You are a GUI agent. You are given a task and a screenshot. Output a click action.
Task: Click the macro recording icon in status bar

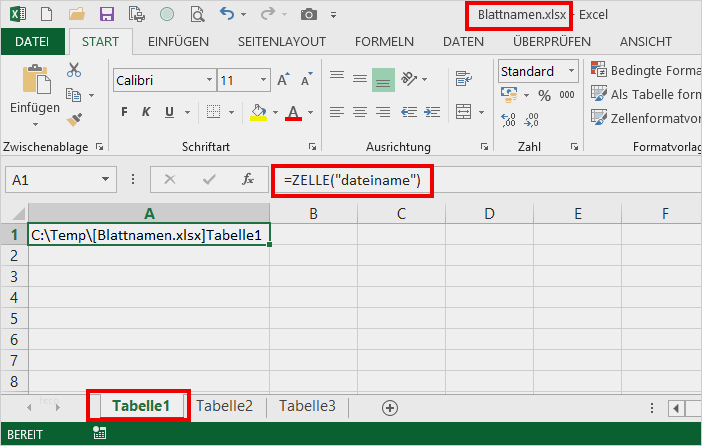(x=99, y=433)
